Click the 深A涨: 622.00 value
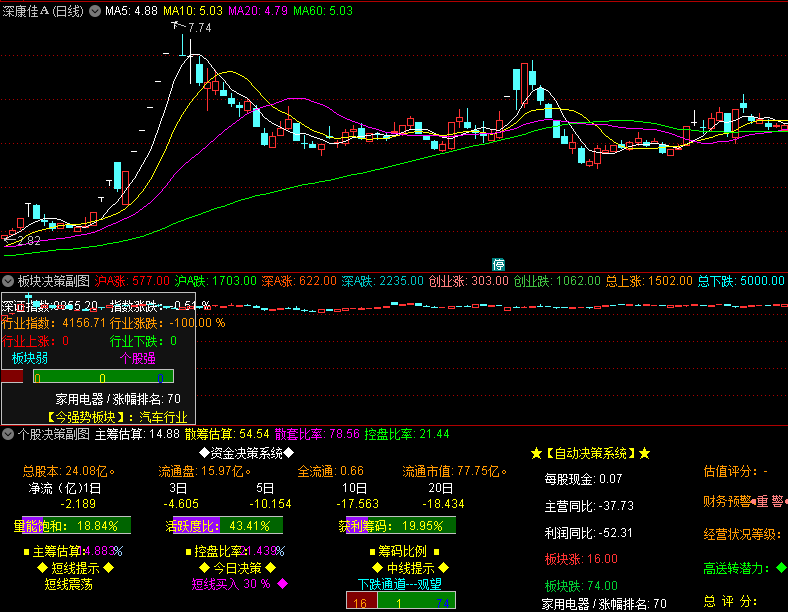 299,281
